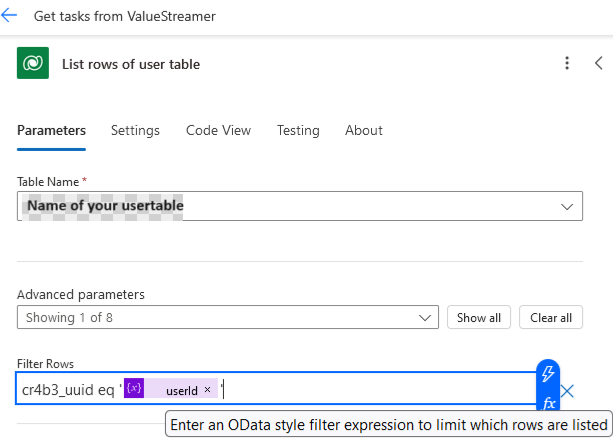Switch to the Code View tab

[218, 131]
